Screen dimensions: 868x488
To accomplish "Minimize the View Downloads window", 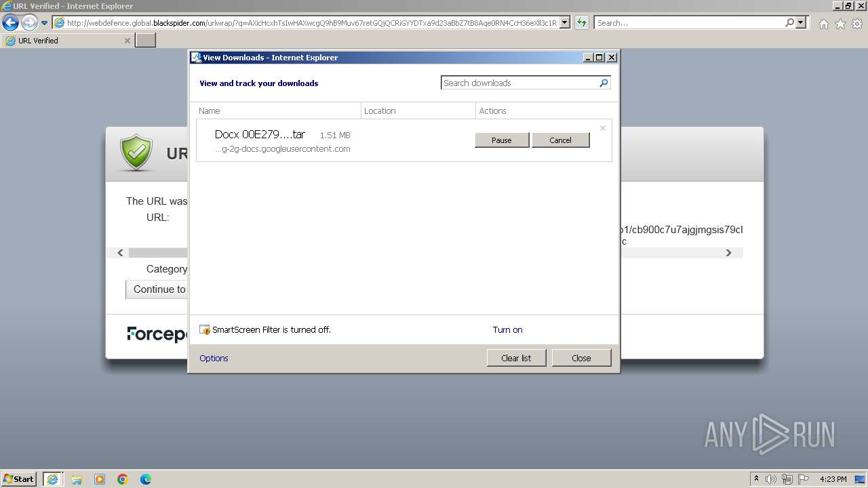I will pyautogui.click(x=588, y=58).
